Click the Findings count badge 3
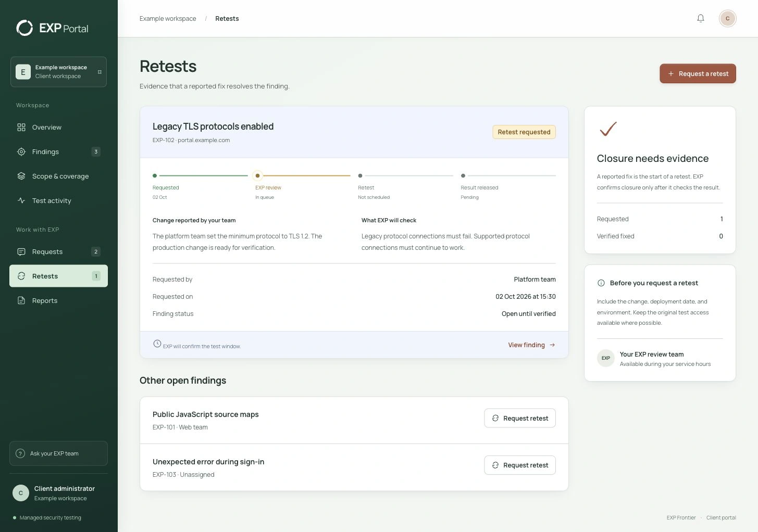 [x=96, y=151]
